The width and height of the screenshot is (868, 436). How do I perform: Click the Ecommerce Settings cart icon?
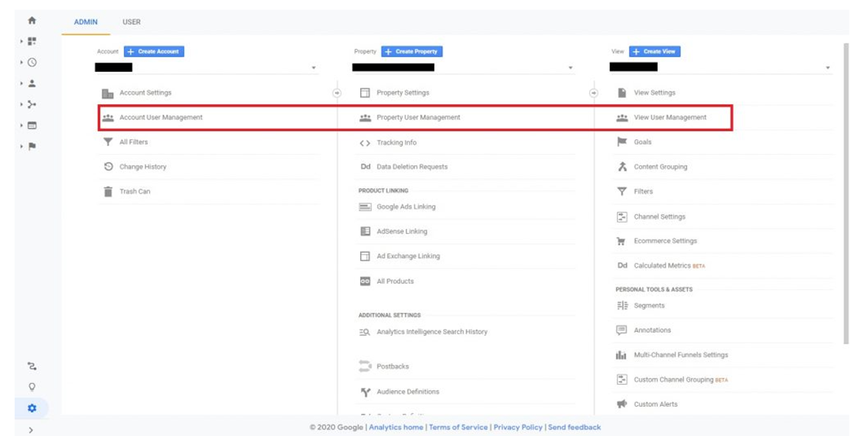click(622, 241)
